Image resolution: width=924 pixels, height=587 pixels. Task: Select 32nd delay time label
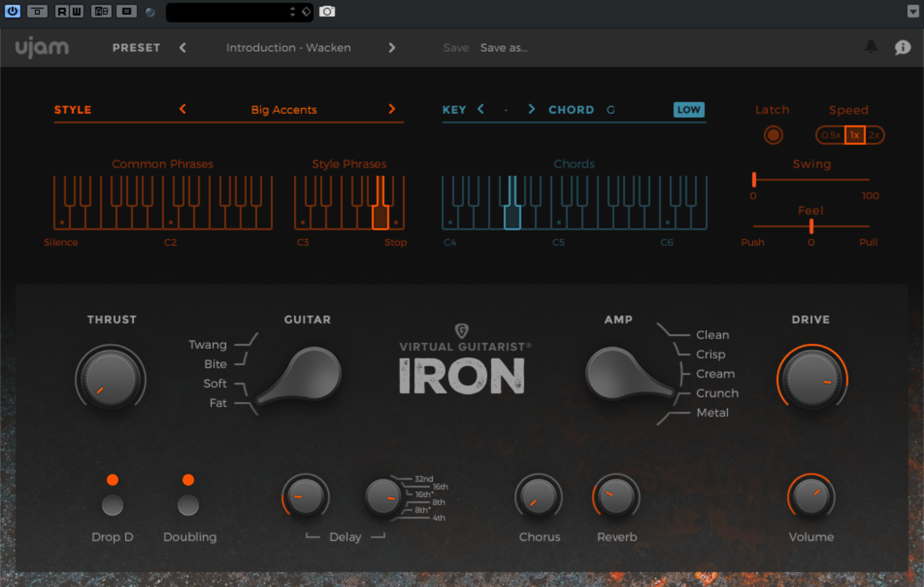(424, 479)
